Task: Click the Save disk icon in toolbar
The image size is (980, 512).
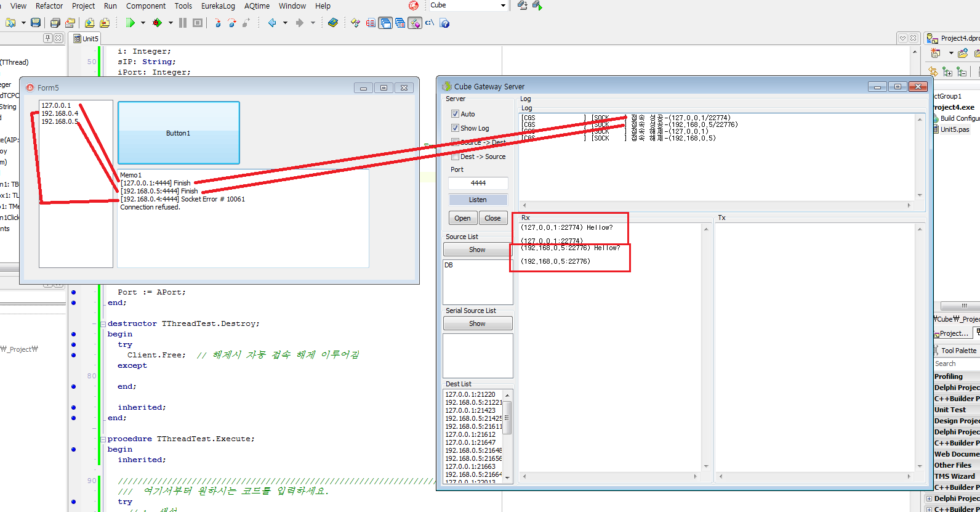Action: click(x=36, y=23)
